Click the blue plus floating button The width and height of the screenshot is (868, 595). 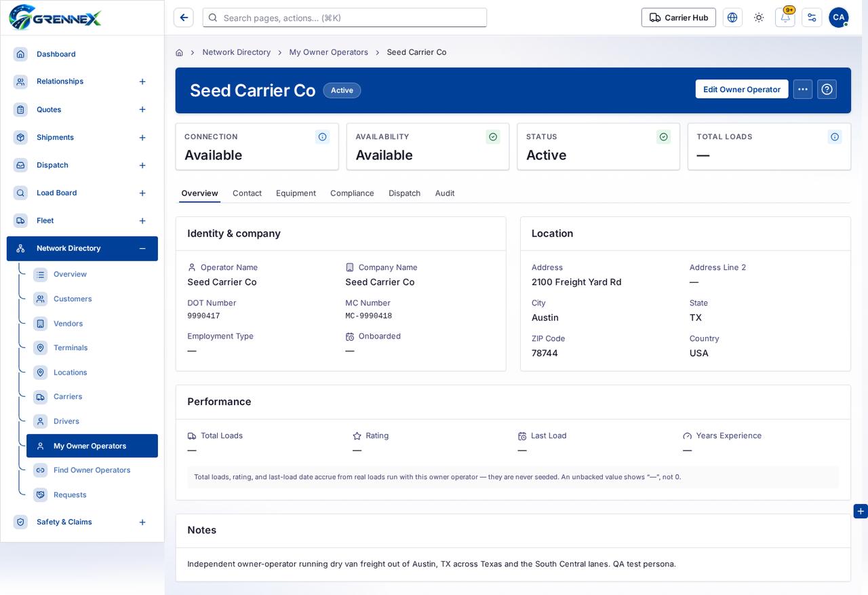tap(861, 511)
